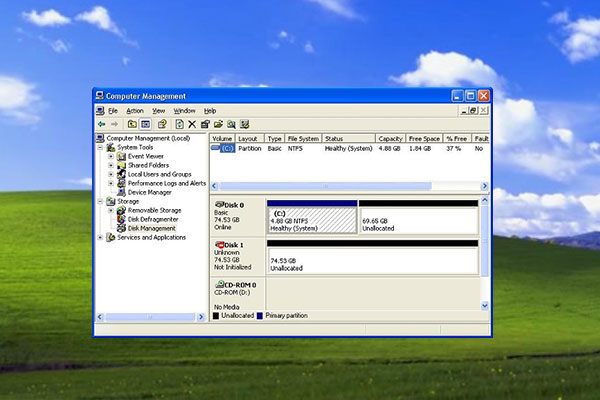Viewport: 600px width, 400px height.
Task: Click the Delete (X) toolbar icon
Action: coord(192,123)
